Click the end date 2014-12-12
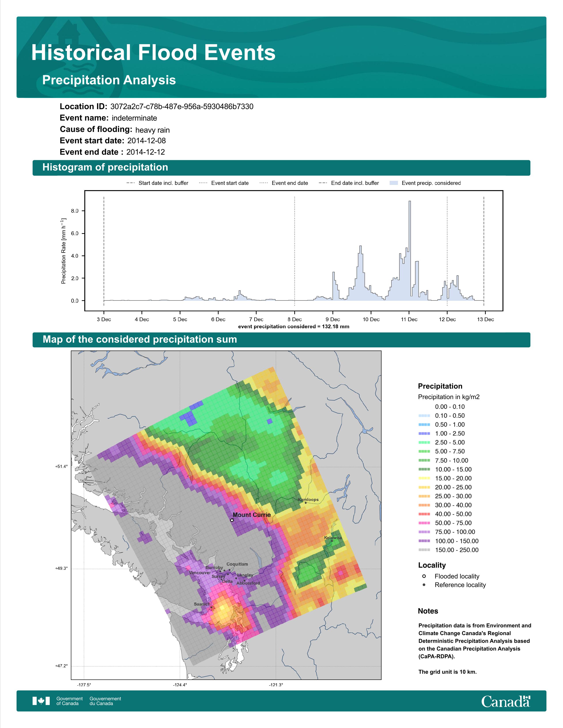Viewport: 563px width, 728px height. coord(145,152)
